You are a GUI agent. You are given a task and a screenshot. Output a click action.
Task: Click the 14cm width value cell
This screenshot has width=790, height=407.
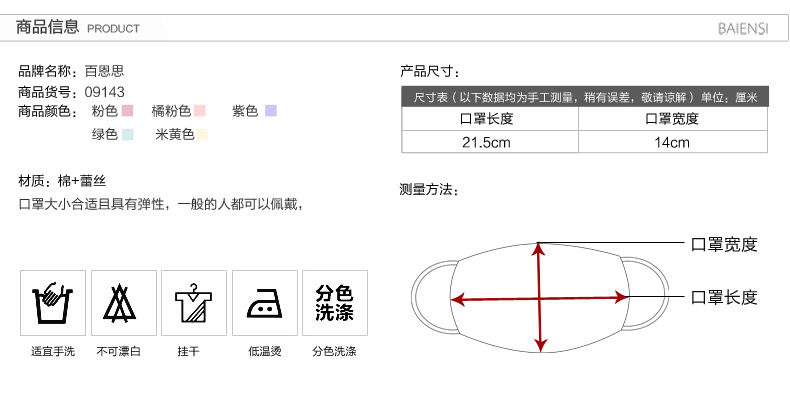tap(673, 142)
